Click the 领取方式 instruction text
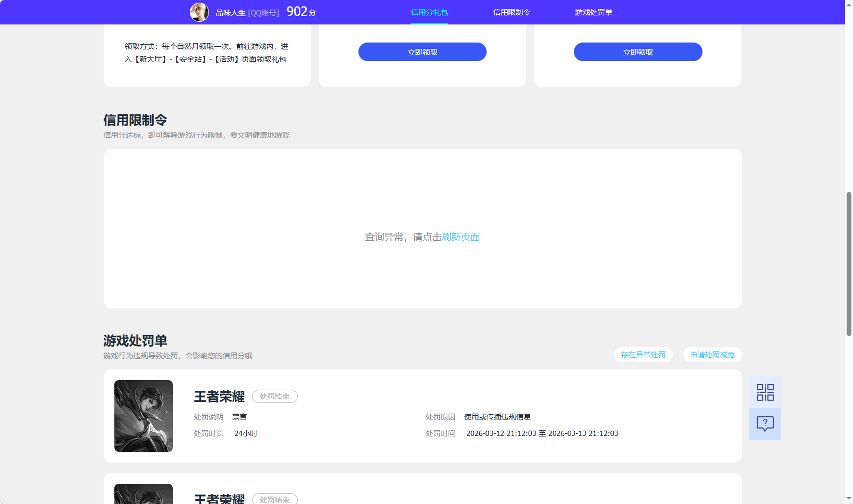Screen dimensions: 853x504 [x=207, y=53]
